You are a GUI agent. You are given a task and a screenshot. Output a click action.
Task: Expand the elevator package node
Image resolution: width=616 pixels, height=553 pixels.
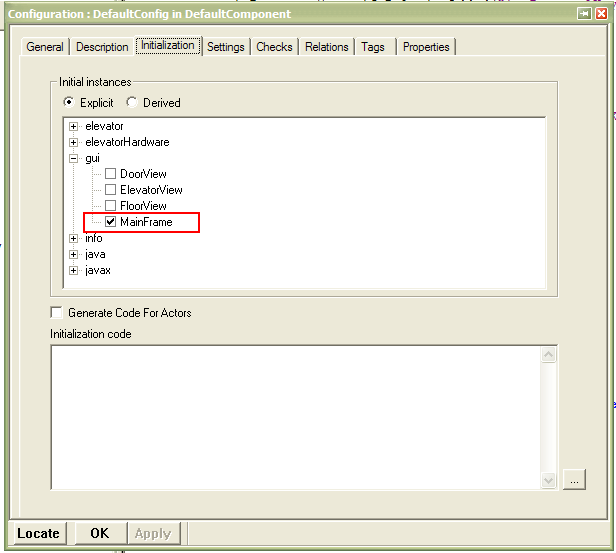click(73, 126)
